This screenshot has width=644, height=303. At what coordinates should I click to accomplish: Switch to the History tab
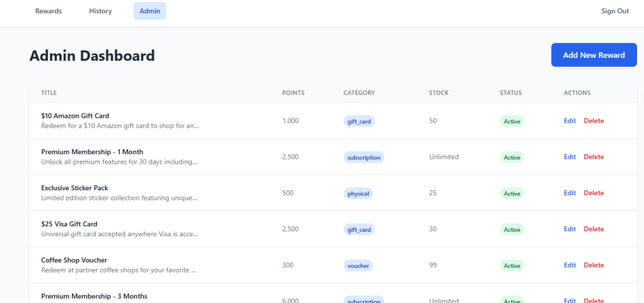tap(100, 11)
